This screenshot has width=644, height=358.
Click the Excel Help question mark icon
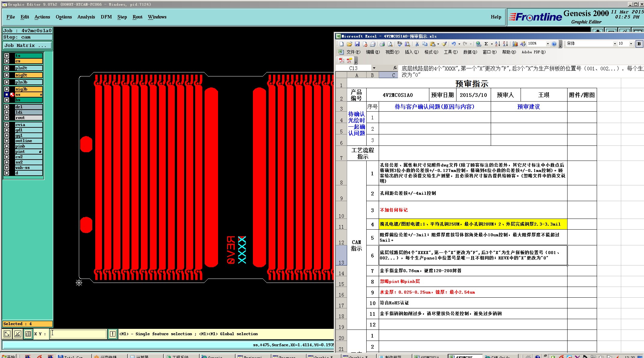[x=554, y=44]
